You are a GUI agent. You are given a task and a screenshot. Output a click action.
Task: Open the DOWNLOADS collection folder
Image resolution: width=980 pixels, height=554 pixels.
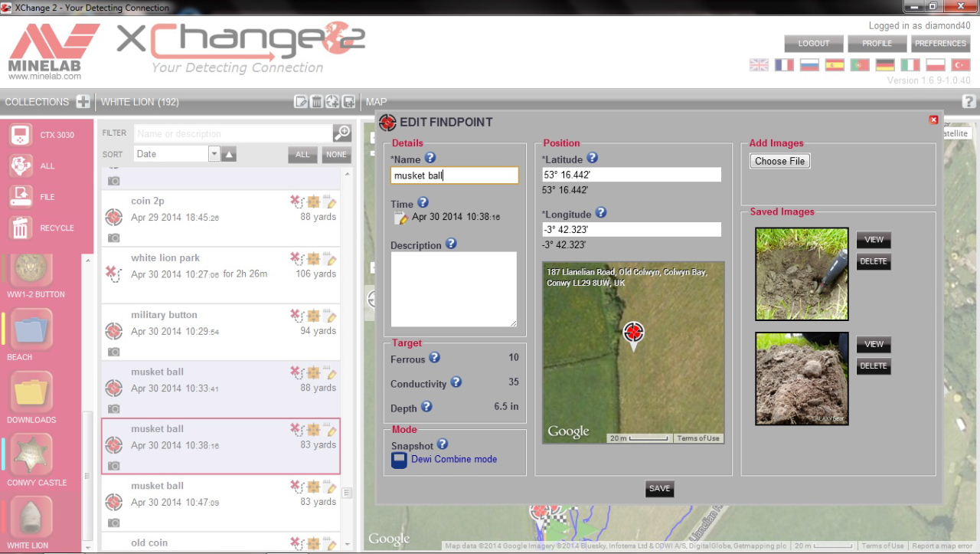click(x=32, y=392)
